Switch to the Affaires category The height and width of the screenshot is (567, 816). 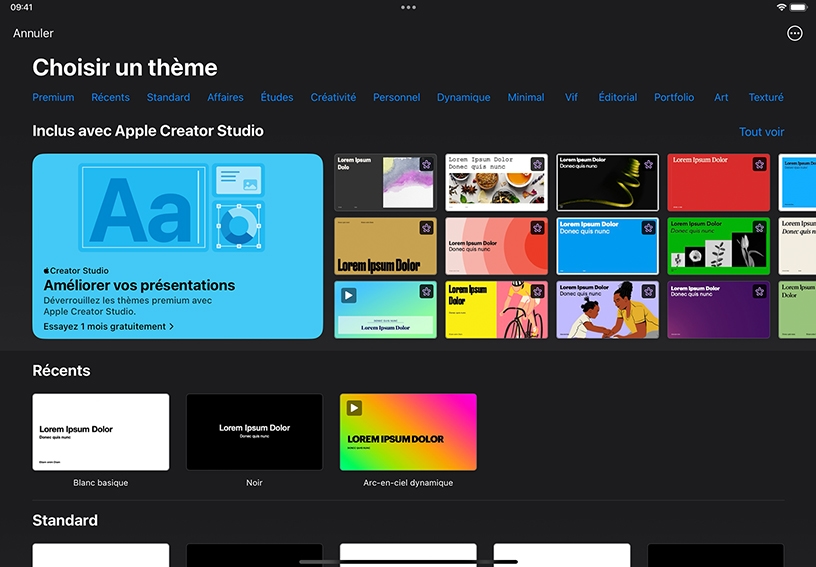[x=225, y=97]
